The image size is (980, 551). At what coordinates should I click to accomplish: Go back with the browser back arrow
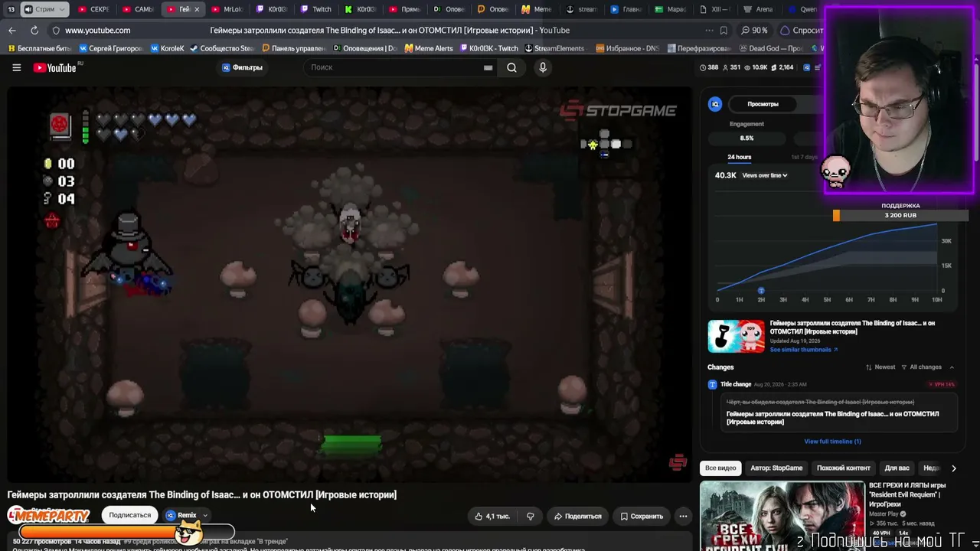coord(11,30)
